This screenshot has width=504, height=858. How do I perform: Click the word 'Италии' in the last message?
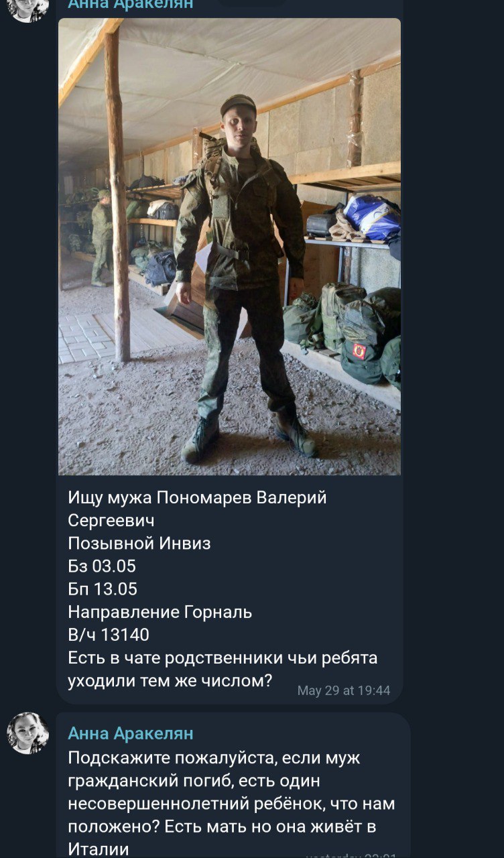point(99,849)
